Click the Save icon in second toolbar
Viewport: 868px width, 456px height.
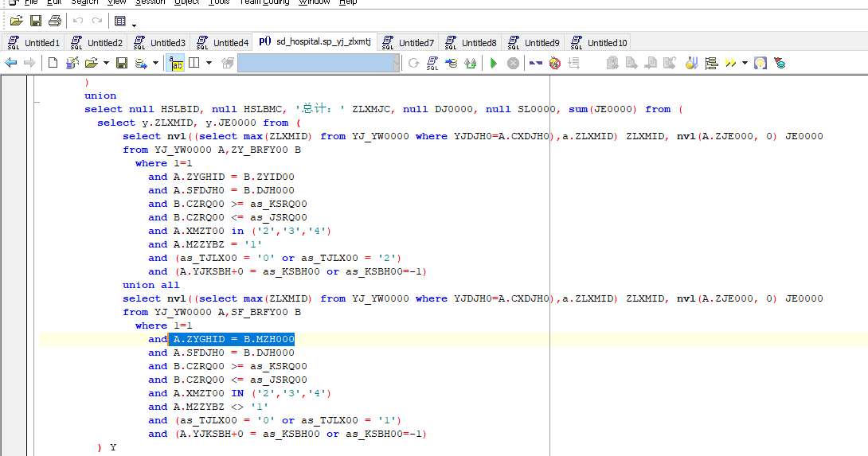click(122, 63)
